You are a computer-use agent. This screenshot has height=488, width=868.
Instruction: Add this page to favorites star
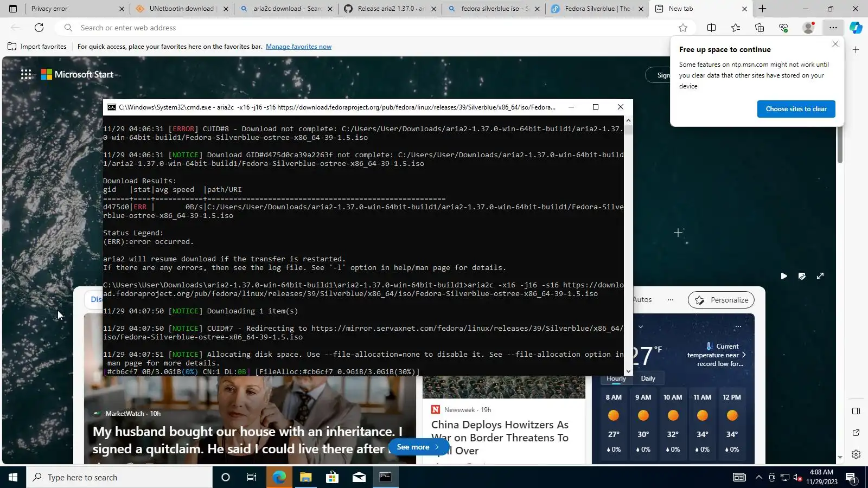click(683, 28)
